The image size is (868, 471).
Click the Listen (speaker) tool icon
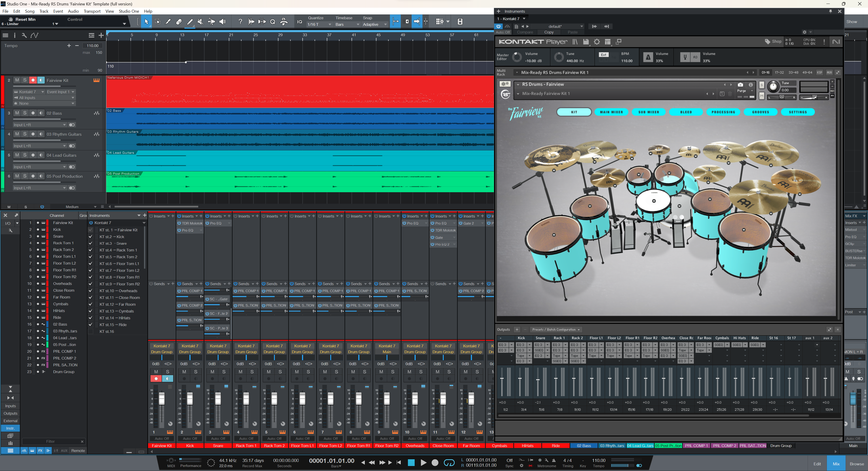click(x=222, y=21)
